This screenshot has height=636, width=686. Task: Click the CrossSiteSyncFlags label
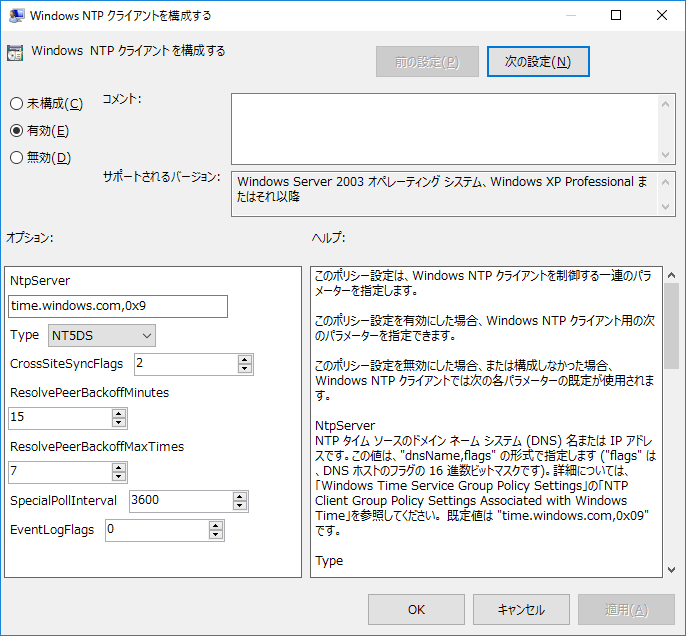[66, 363]
